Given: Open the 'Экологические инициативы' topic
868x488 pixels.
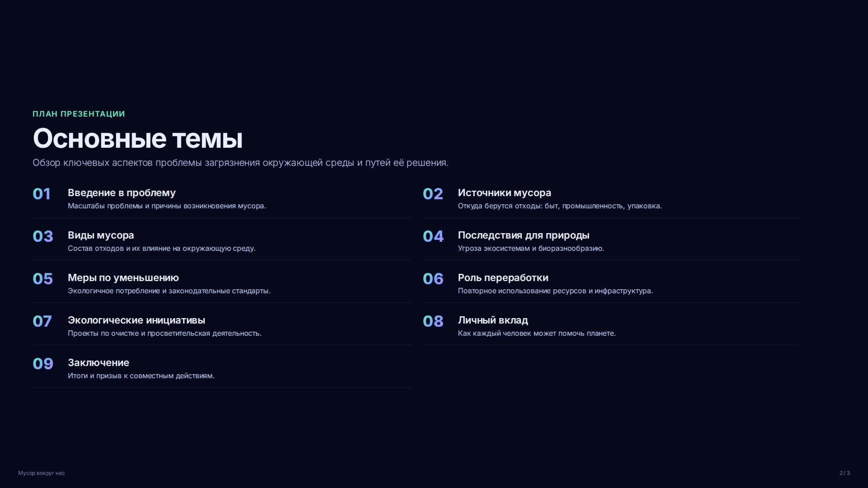Looking at the screenshot, I should (137, 320).
